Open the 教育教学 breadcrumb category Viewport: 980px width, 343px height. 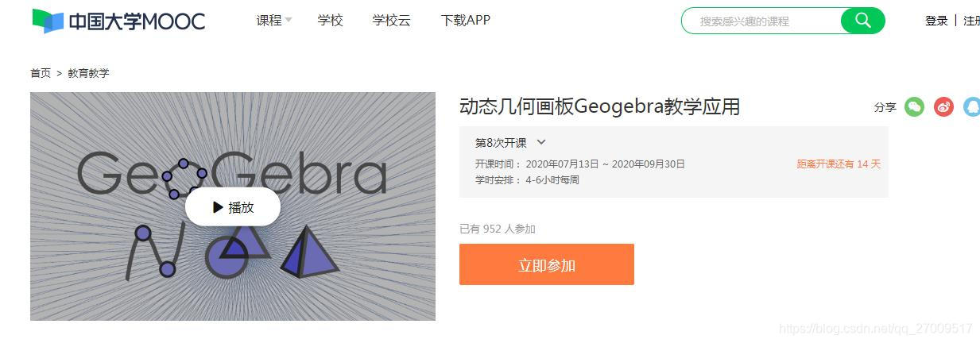[88, 73]
